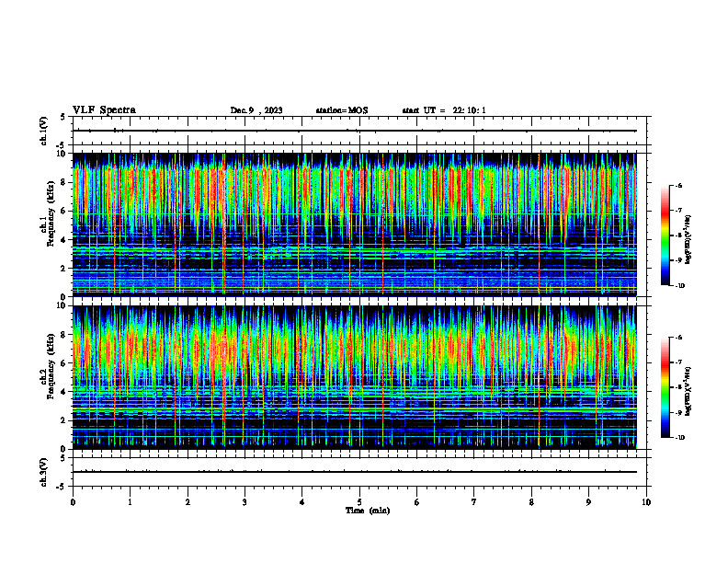The height and width of the screenshot is (563, 728).
Task: Select the "Dec. 9, 2023" date label
Action: point(256,110)
